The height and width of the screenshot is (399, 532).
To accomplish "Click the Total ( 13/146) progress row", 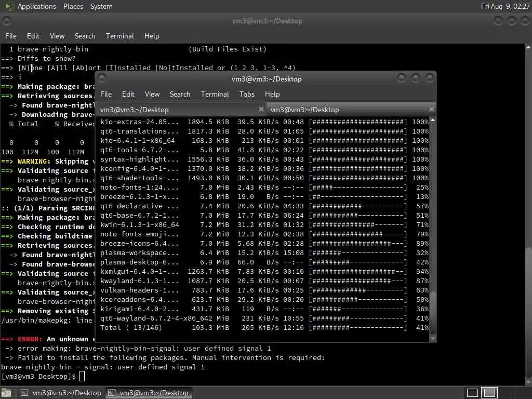I will (264, 328).
